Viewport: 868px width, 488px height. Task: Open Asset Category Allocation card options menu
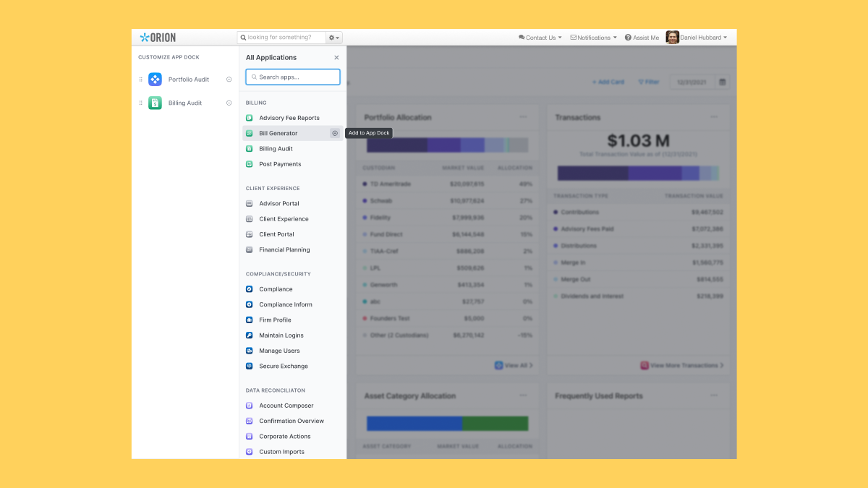pyautogui.click(x=523, y=395)
